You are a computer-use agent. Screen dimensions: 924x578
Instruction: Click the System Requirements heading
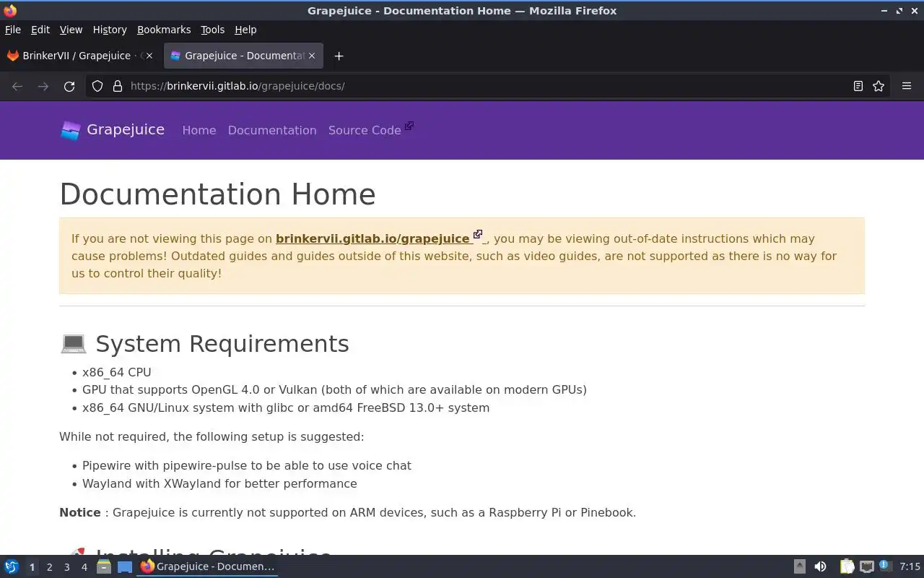[222, 343]
